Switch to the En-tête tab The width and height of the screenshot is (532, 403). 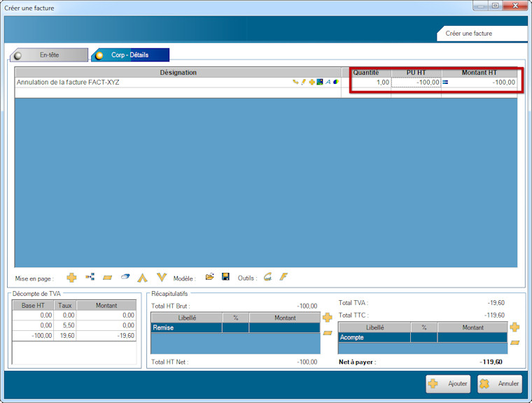click(x=49, y=55)
